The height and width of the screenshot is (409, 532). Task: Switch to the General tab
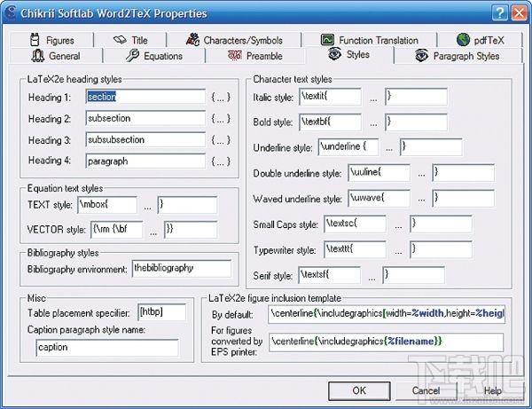tap(56, 56)
